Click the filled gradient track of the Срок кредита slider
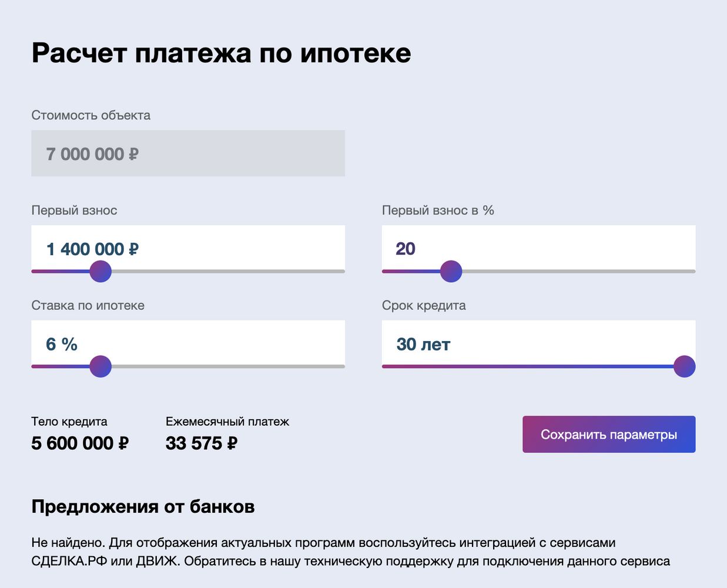727x588 pixels. pyautogui.click(x=528, y=366)
